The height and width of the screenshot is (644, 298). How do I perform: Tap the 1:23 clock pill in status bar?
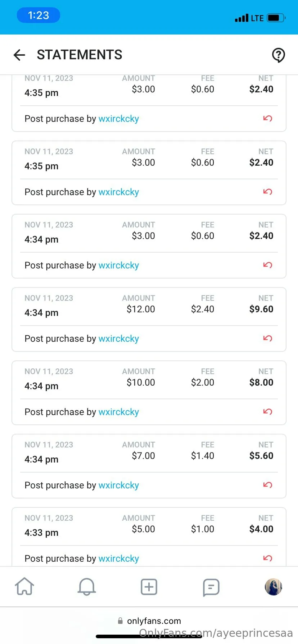pyautogui.click(x=39, y=15)
